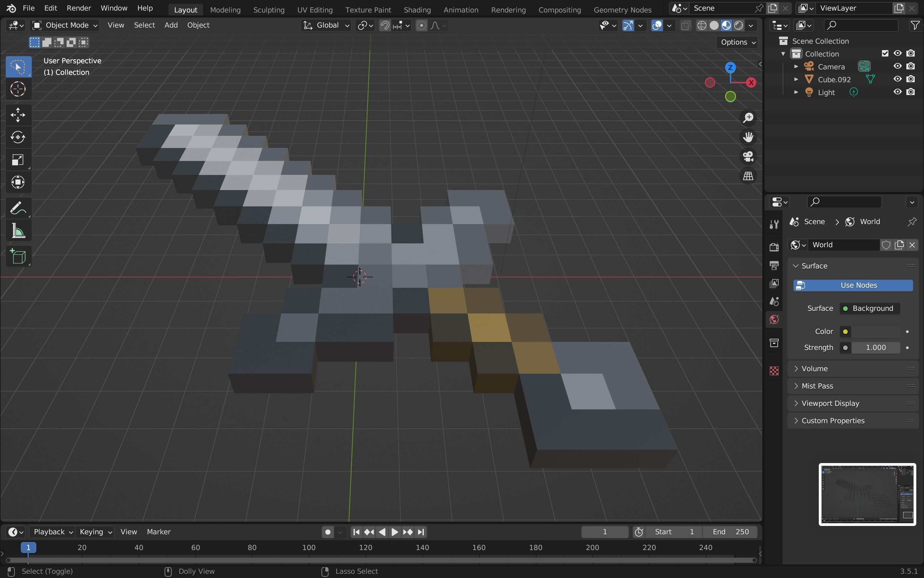Switch perspective/orthographic grid icon
The height and width of the screenshot is (578, 924).
(748, 176)
